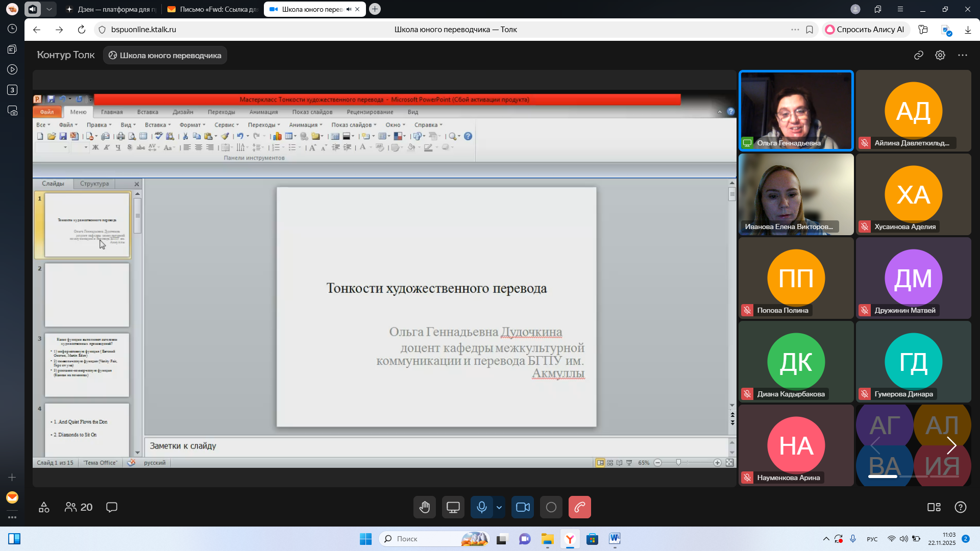Change the video layout view

tap(934, 507)
